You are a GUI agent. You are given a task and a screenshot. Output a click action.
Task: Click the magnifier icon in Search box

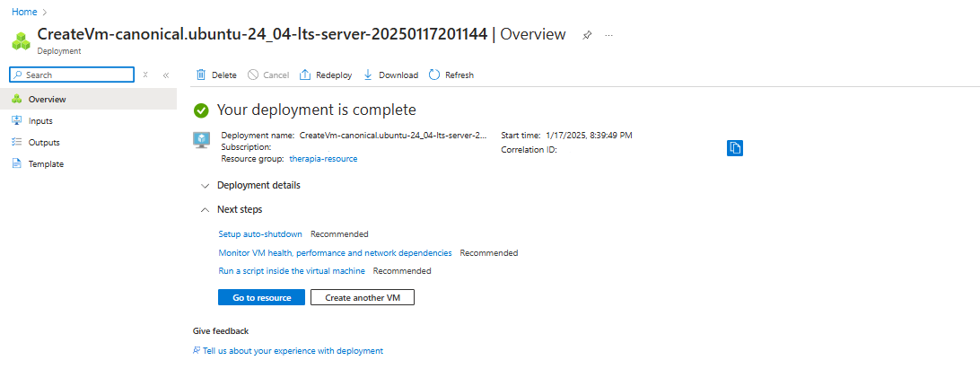(18, 75)
